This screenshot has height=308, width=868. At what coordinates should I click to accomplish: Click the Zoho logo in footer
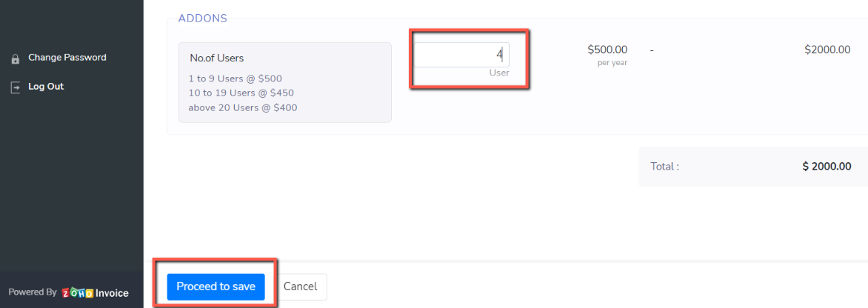[78, 292]
